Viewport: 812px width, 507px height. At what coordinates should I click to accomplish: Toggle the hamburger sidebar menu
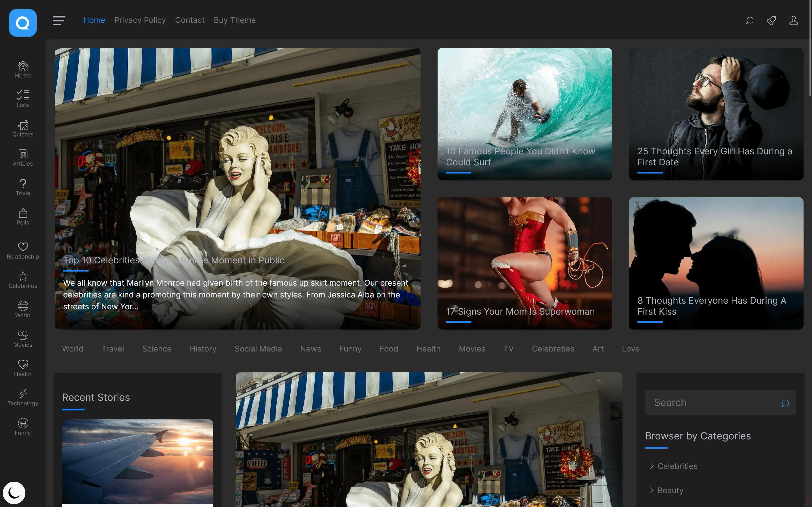pos(59,21)
